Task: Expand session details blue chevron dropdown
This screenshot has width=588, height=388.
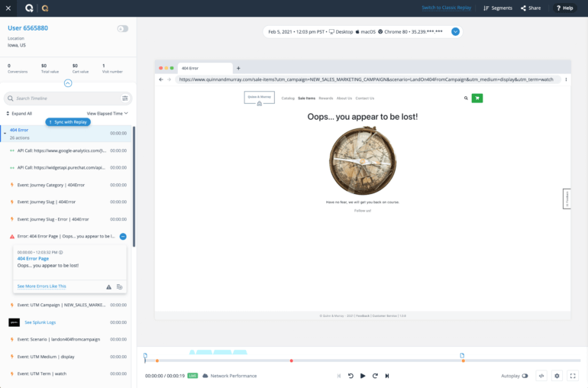Action: (x=455, y=31)
